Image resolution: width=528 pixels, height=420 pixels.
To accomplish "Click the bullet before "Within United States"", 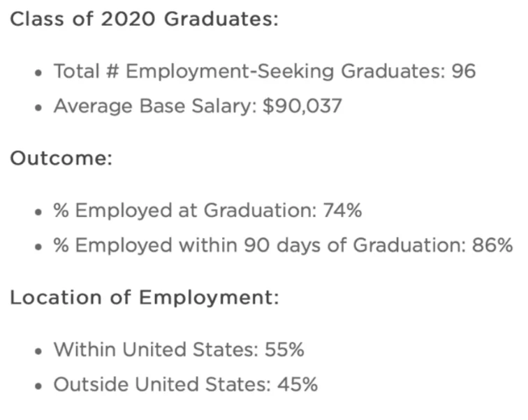I will (38, 350).
